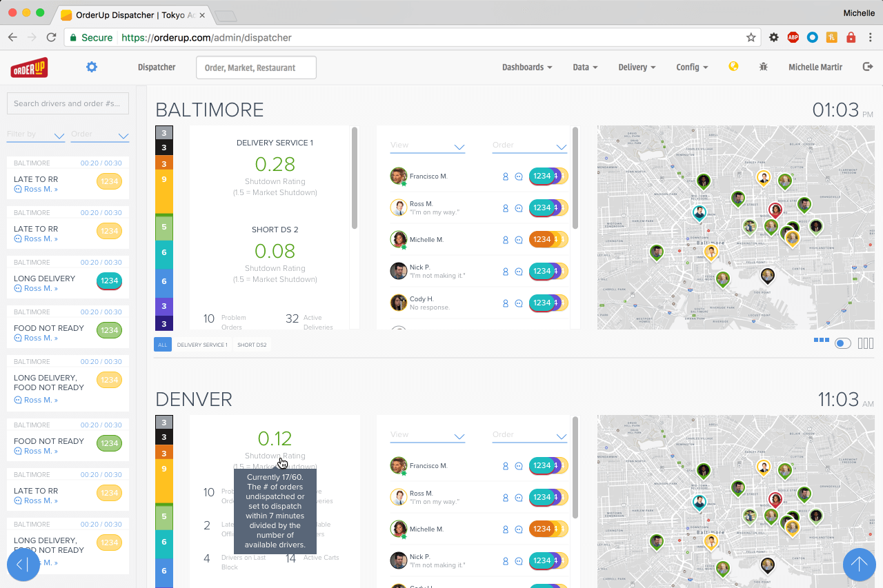The height and width of the screenshot is (588, 883).
Task: Click Baltimore green 5 status bar segment
Action: point(164,227)
